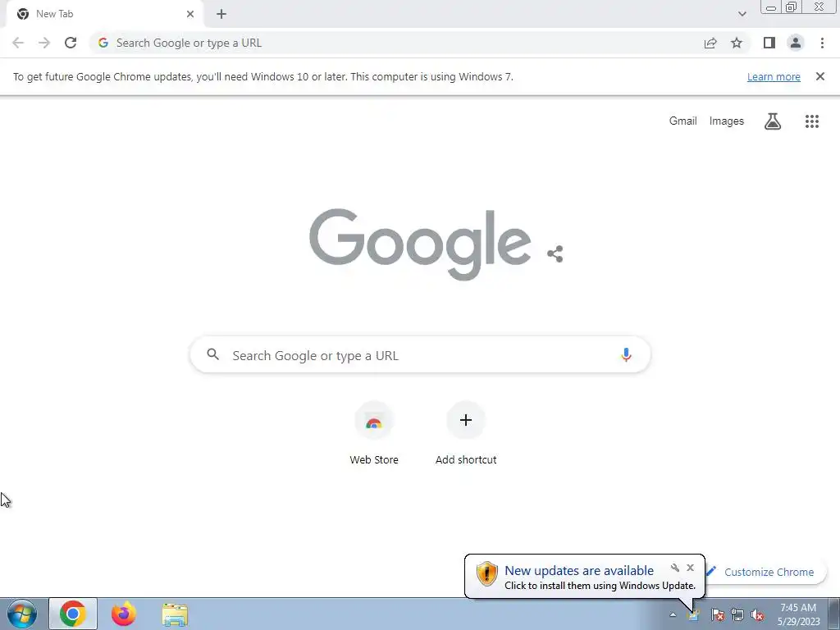Open the Windows Start button
Screen dimensions: 840x630
coord(22,614)
